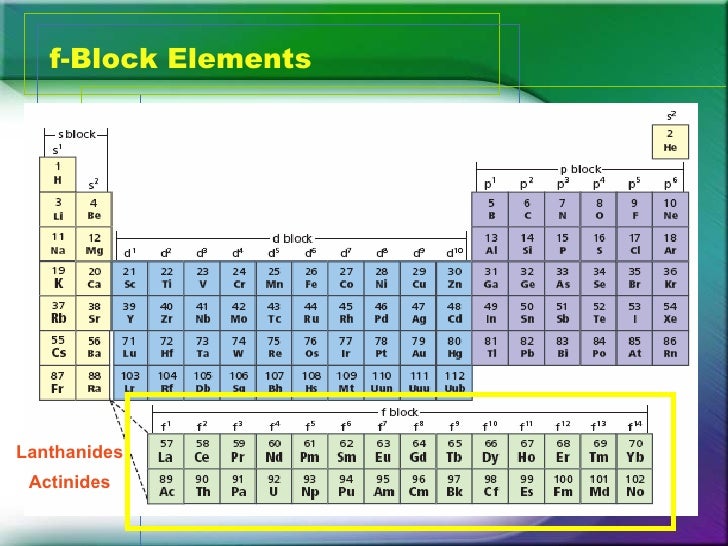Click the Lutetium (Lu) cell numbered 71
This screenshot has height=546, width=728.
point(130,348)
